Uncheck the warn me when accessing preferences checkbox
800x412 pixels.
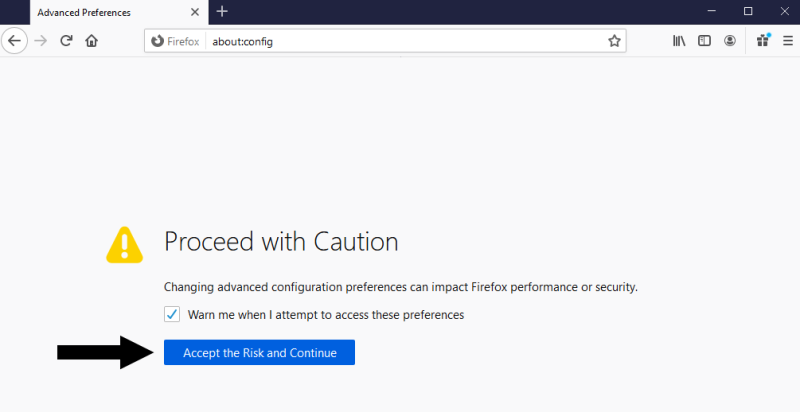pyautogui.click(x=172, y=314)
